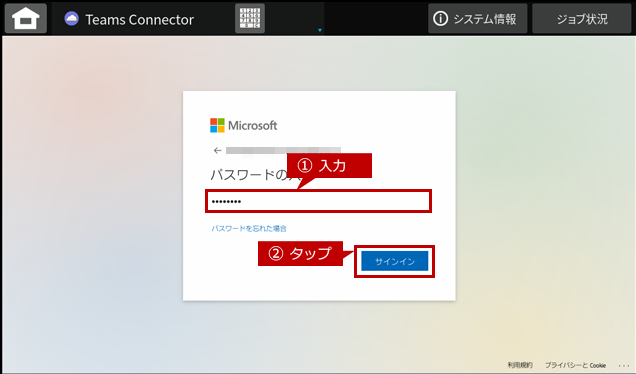Screen dimensions: 636x374
Task: Tap the blue サインイン button
Action: pyautogui.click(x=395, y=261)
